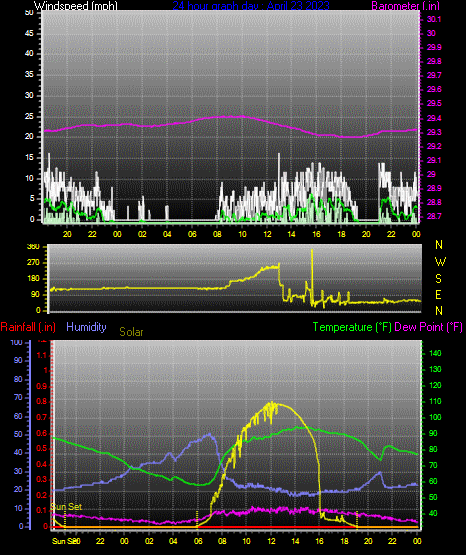Click the red "0.8" rainfall axis value
This screenshot has height=555, width=466.
[42, 401]
